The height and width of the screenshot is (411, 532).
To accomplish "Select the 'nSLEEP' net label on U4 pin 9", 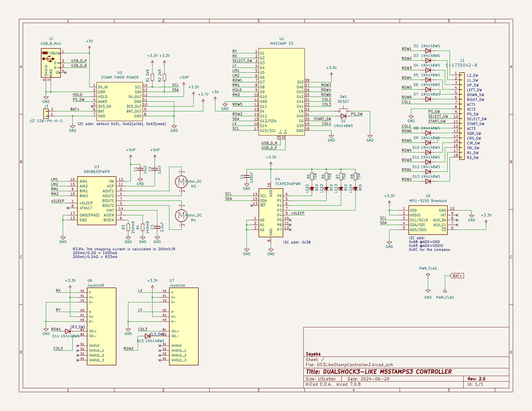I will [298, 213].
